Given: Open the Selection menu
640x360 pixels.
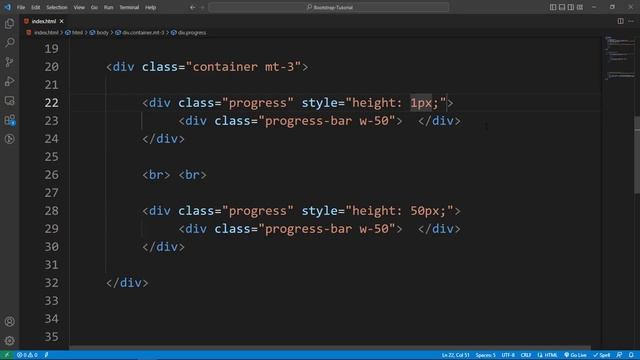Looking at the screenshot, I should tap(57, 7).
